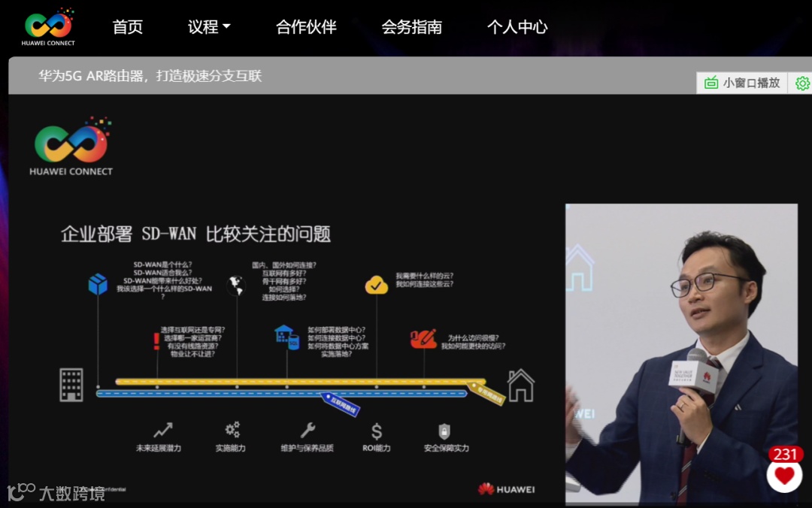Click the blue data center SQL icon

pyautogui.click(x=286, y=337)
